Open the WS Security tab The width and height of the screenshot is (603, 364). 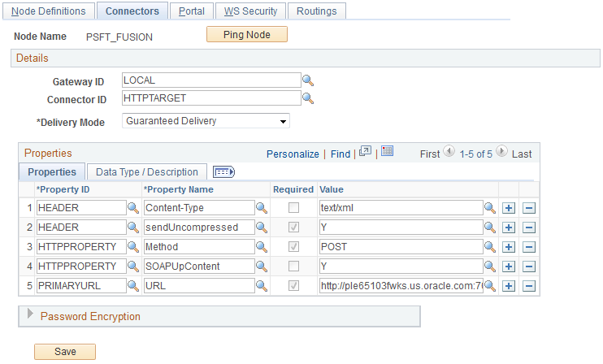tap(251, 11)
